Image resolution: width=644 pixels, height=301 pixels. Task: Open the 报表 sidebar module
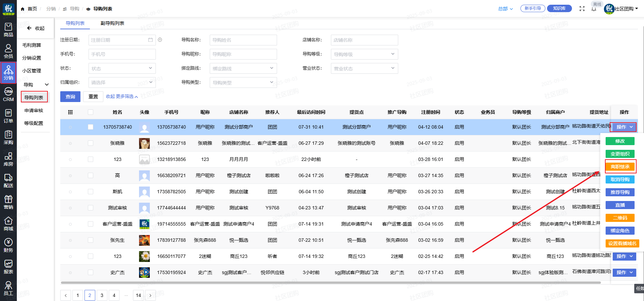tap(8, 267)
